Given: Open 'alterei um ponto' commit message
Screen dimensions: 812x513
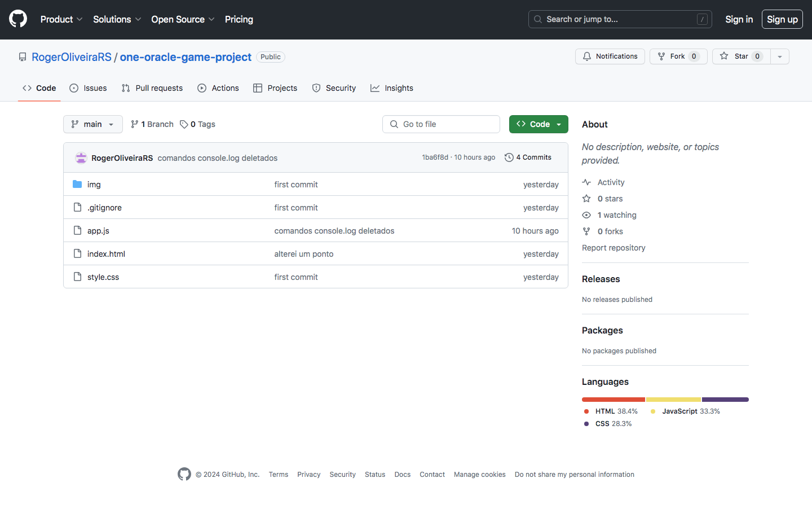Looking at the screenshot, I should pos(304,254).
